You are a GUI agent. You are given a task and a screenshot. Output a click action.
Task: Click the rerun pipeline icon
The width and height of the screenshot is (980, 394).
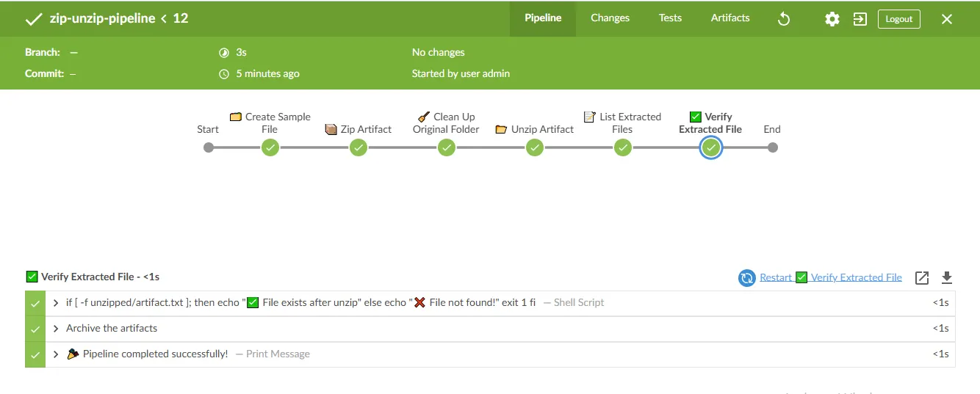point(784,19)
